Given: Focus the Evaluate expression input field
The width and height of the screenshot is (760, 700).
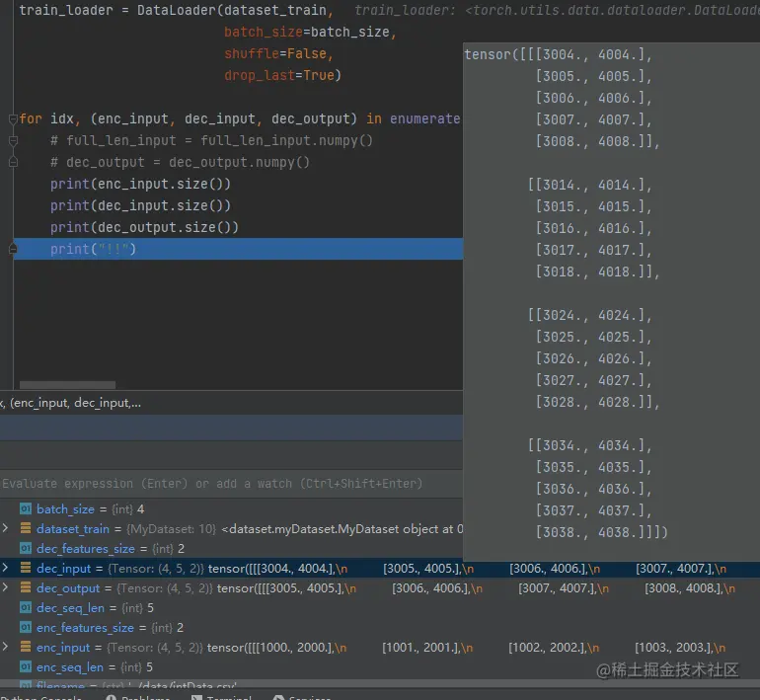Looking at the screenshot, I should 231,484.
